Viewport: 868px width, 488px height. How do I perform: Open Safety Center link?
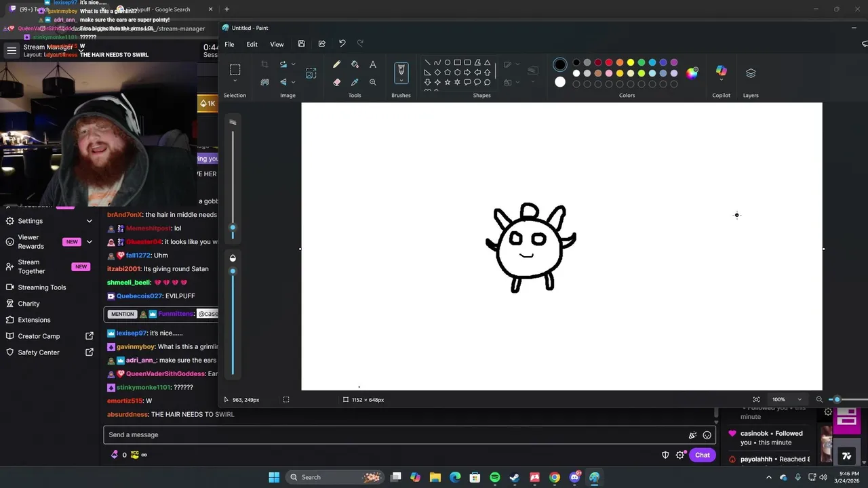48,352
